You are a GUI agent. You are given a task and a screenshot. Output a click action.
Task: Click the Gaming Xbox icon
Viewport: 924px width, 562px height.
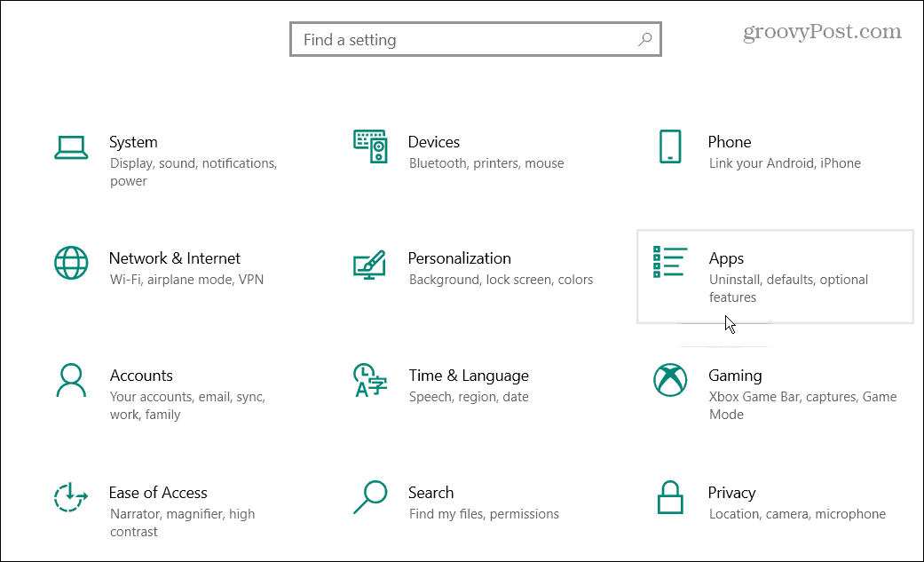pos(670,380)
